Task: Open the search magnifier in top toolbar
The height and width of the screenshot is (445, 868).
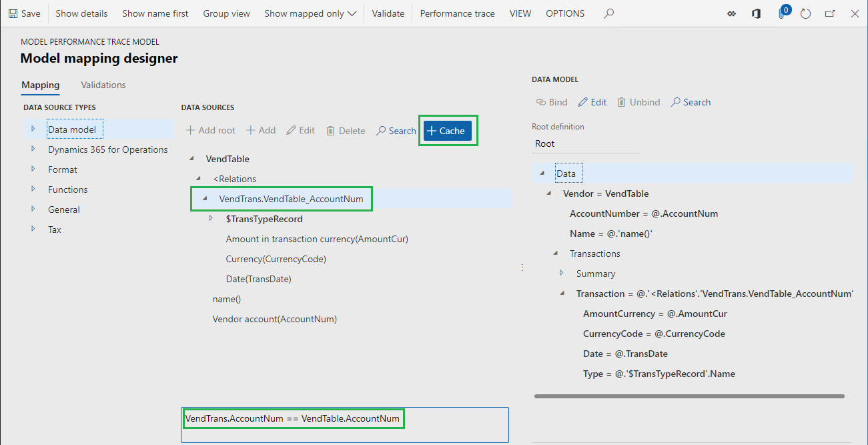Action: [x=608, y=13]
